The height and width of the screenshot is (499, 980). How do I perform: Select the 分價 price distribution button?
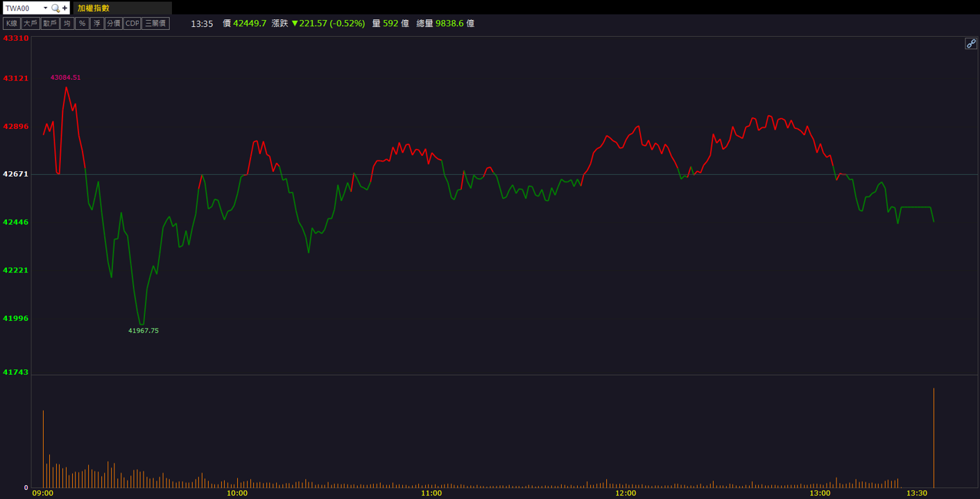[114, 24]
